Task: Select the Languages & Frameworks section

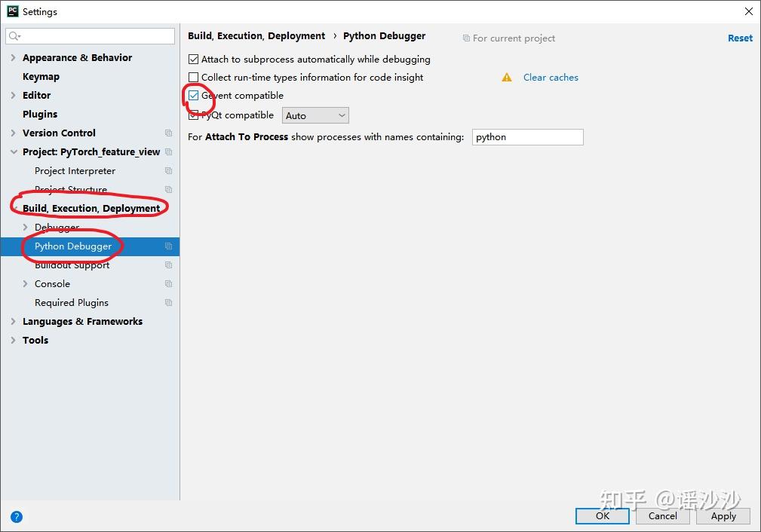Action: (x=83, y=321)
